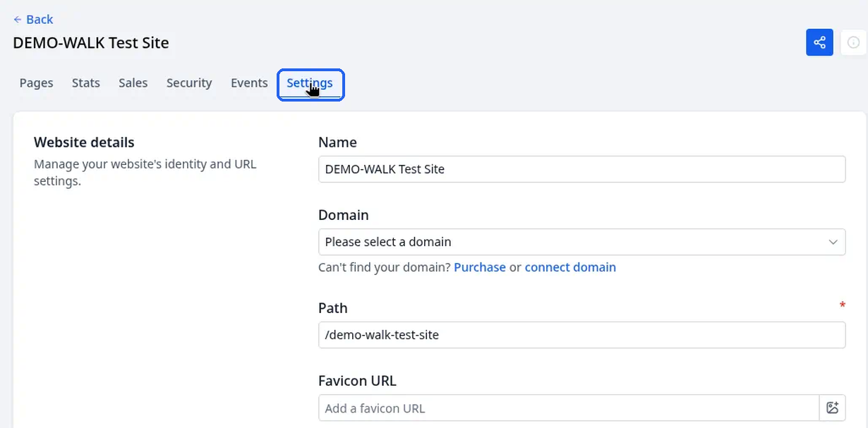This screenshot has height=428, width=868.
Task: Focus the Name input field
Action: [x=581, y=169]
